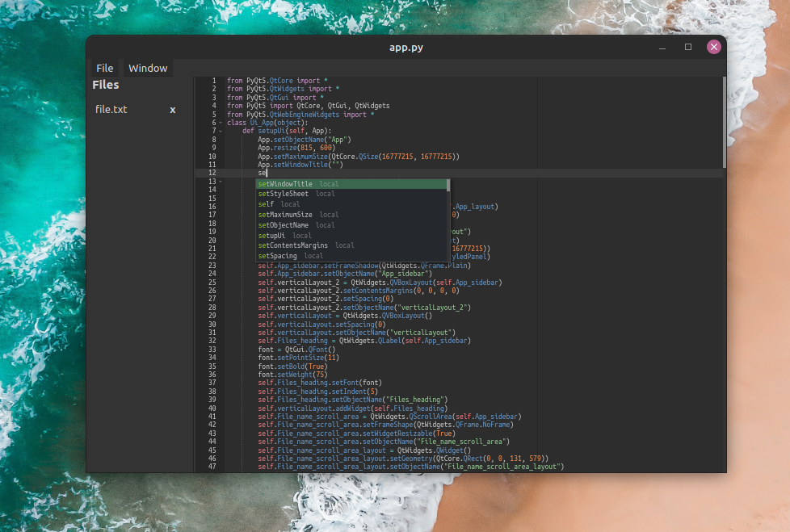
Task: Collapse the fold arrow at line 7
Action: 221,132
